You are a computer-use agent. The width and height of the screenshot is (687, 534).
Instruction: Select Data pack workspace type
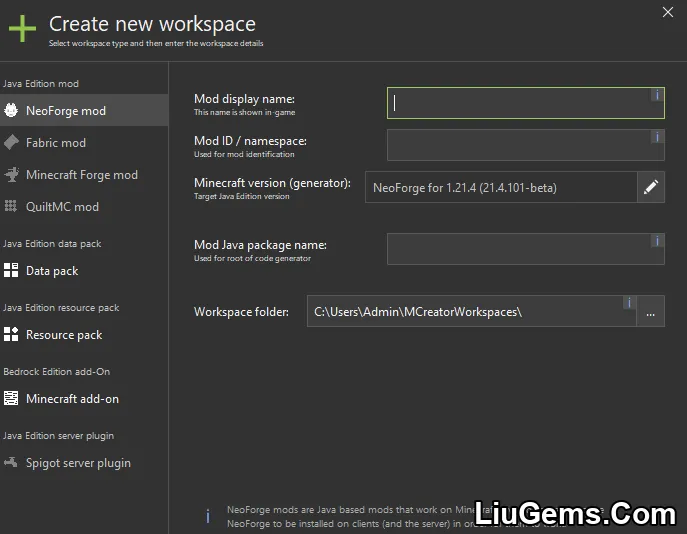[x=84, y=270]
